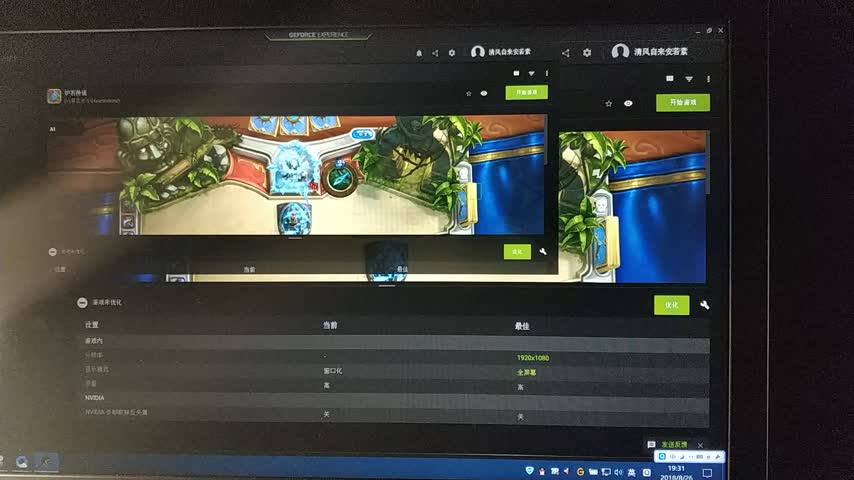Switch to grid view in the smaller inset
The image size is (854, 480).
[x=516, y=73]
